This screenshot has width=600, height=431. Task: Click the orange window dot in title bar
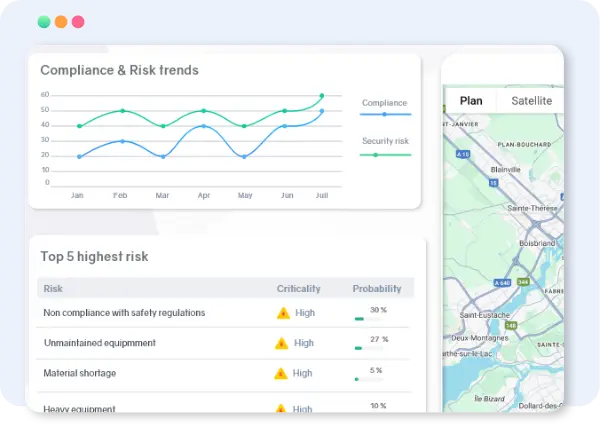pos(61,21)
